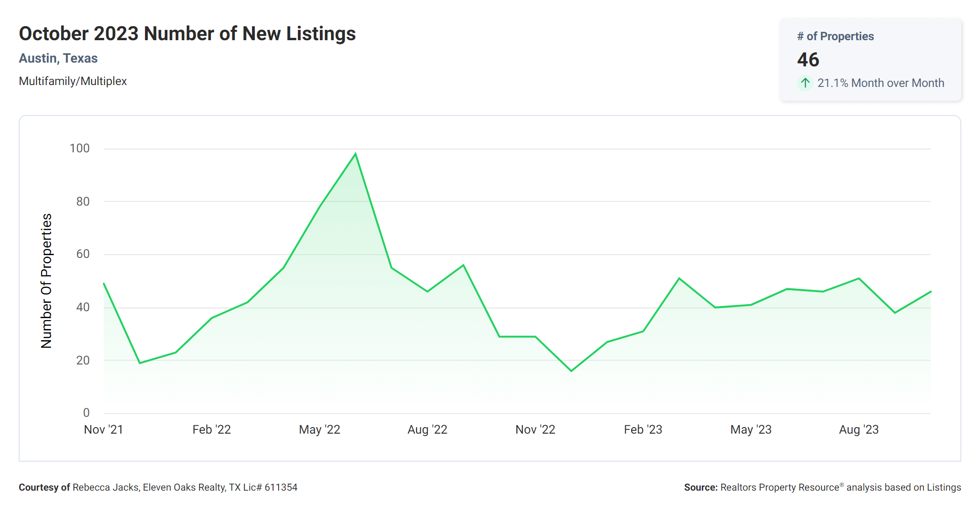
Task: Click the 46 properties count
Action: click(808, 60)
